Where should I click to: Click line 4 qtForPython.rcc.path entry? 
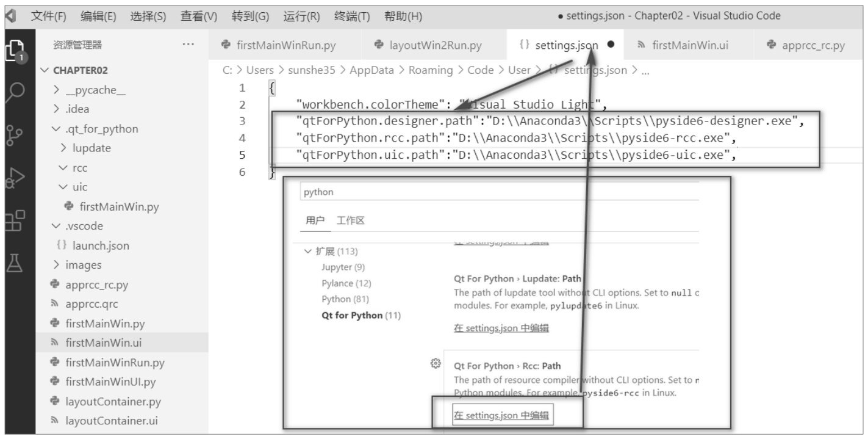[x=517, y=138]
